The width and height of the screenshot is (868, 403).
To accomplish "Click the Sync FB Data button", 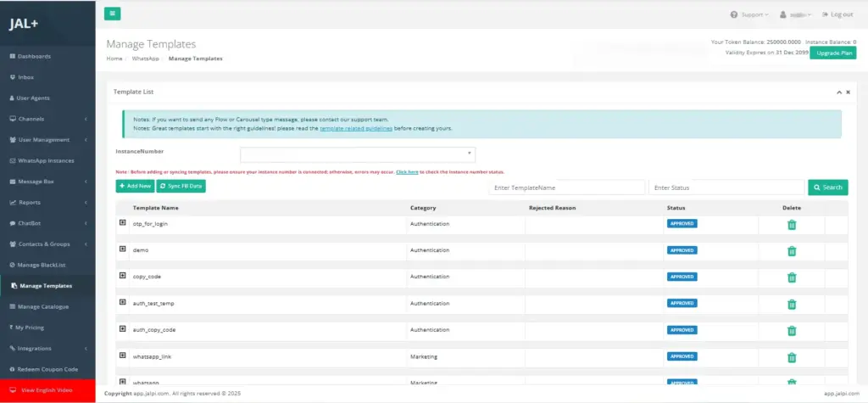I will [x=181, y=187].
